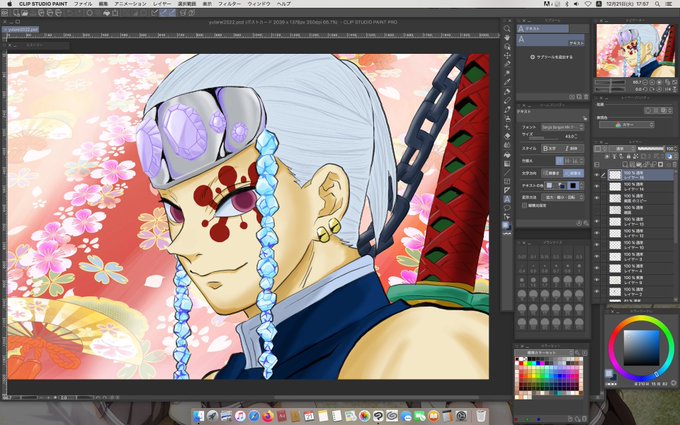Image resolution: width=680 pixels, height=425 pixels.
Task: Open the レイヤー menu
Action: coord(162,3)
